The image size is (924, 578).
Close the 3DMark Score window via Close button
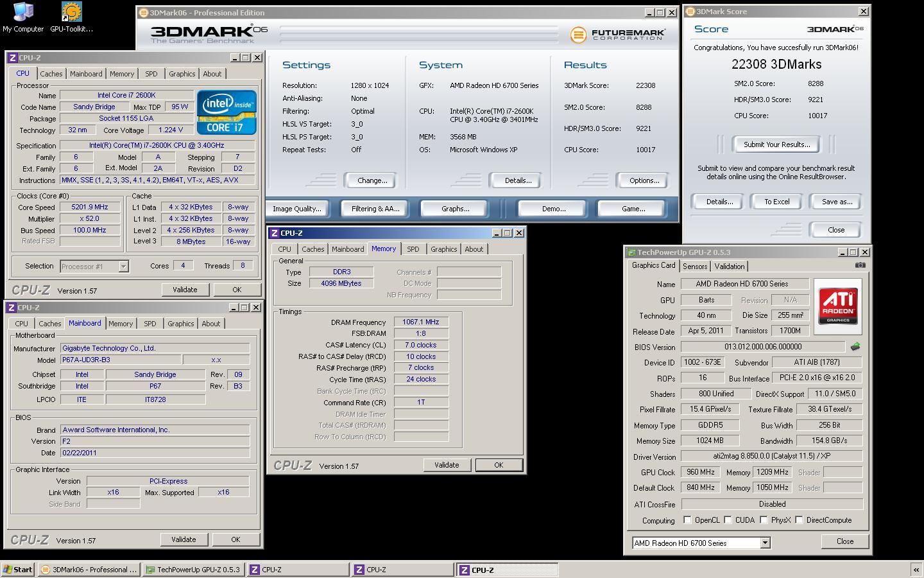tap(836, 230)
